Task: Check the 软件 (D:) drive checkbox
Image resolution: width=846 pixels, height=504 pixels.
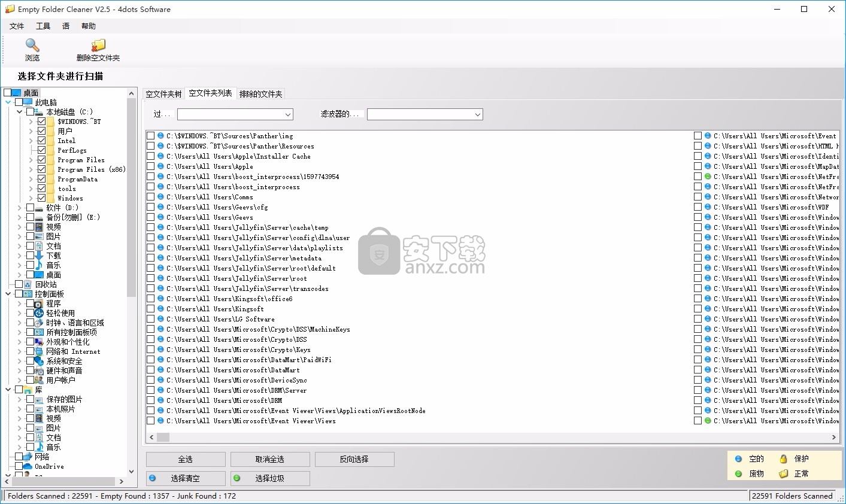Action: pos(30,208)
